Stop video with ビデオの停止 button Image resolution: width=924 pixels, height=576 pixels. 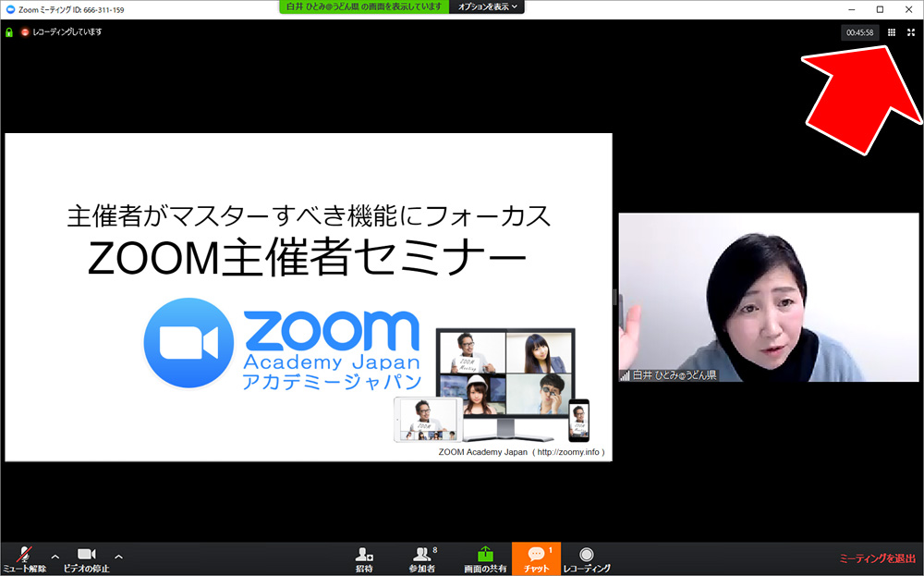click(86, 558)
